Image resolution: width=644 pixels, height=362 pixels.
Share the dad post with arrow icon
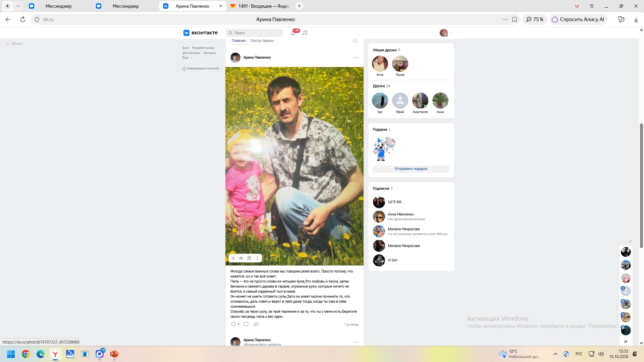point(256,324)
